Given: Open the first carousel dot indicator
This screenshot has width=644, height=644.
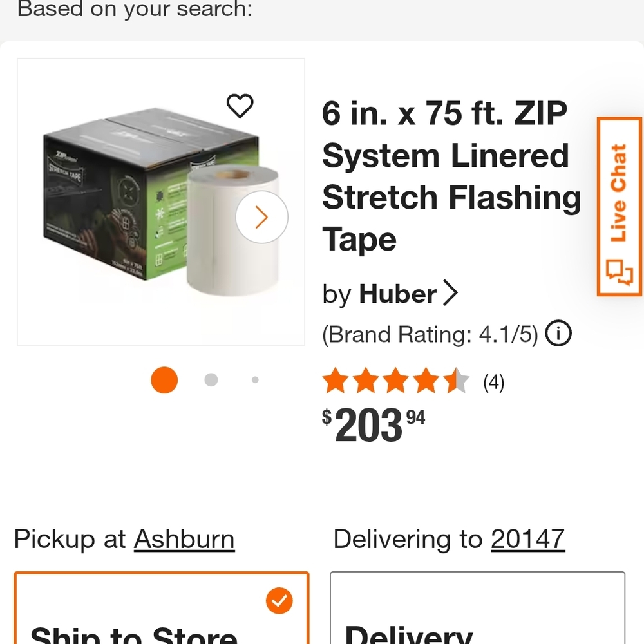Looking at the screenshot, I should click(164, 380).
